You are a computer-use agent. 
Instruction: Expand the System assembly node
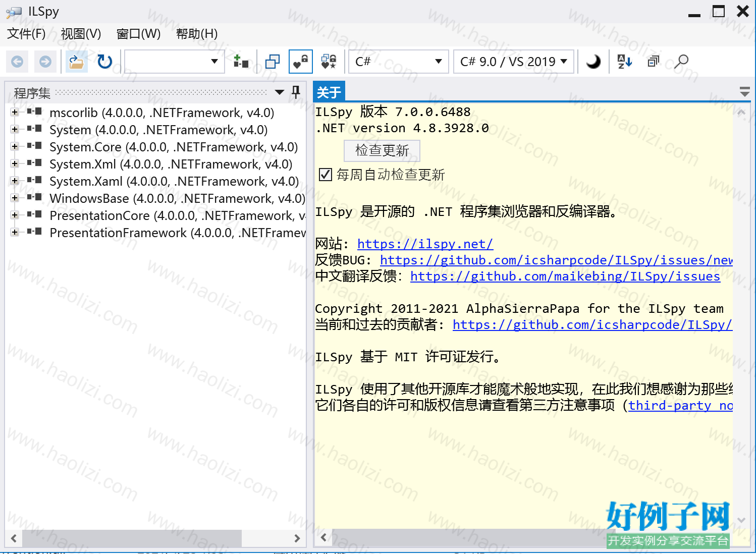pos(15,129)
